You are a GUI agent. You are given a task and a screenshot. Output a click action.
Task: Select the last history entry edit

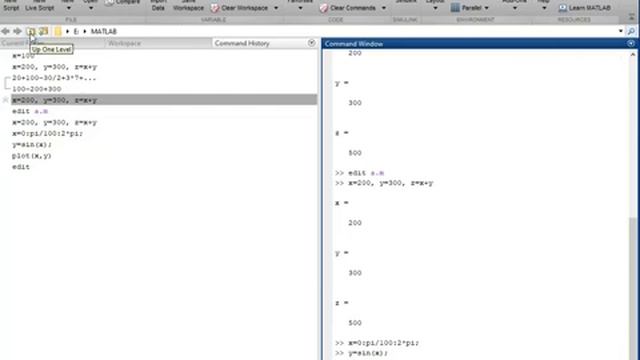click(x=20, y=167)
